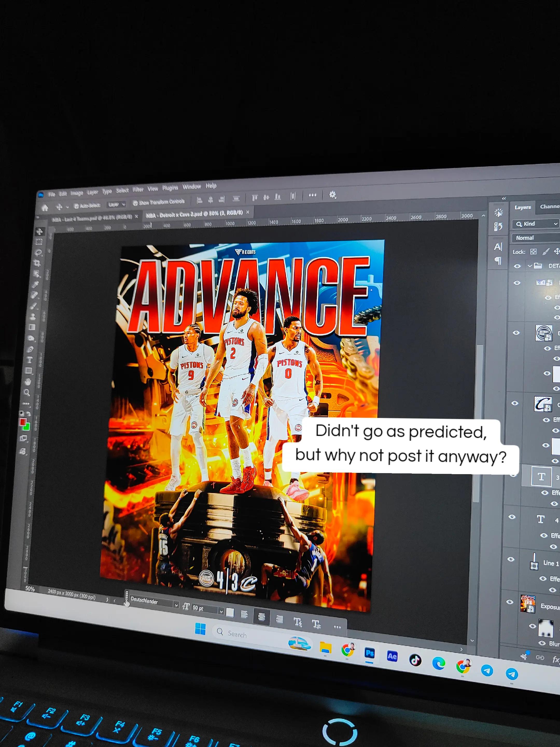Open After Effects from the taskbar
Screen dimensions: 560x747
392,656
